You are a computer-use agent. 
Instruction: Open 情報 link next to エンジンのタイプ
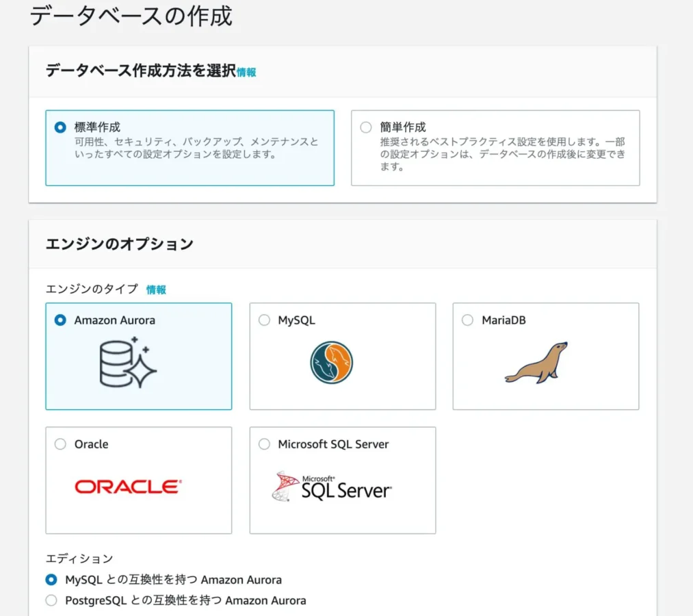pyautogui.click(x=156, y=290)
